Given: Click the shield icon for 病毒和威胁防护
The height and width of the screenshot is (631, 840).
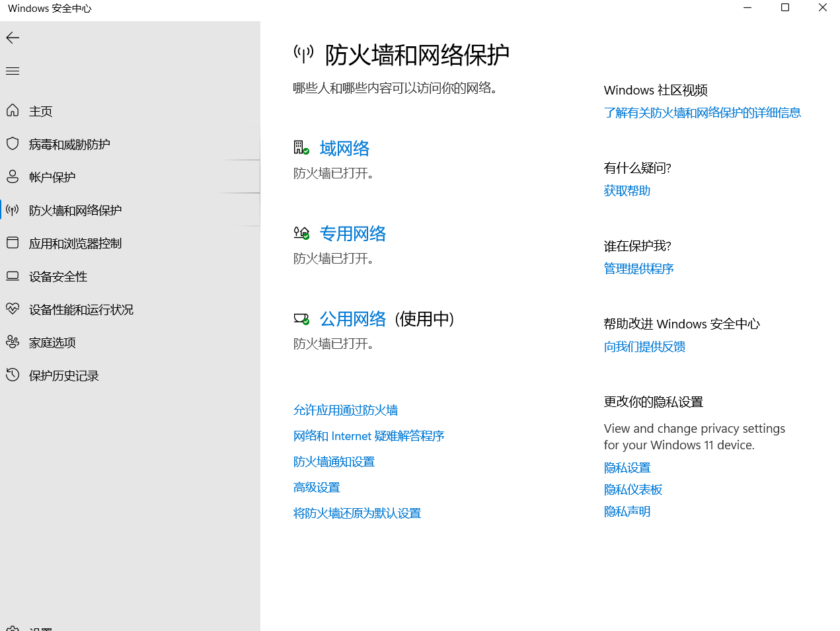Looking at the screenshot, I should point(13,143).
